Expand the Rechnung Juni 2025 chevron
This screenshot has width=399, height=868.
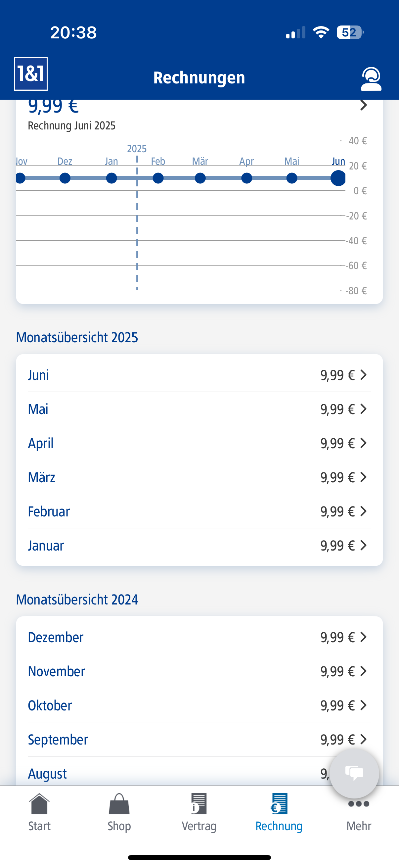[363, 105]
